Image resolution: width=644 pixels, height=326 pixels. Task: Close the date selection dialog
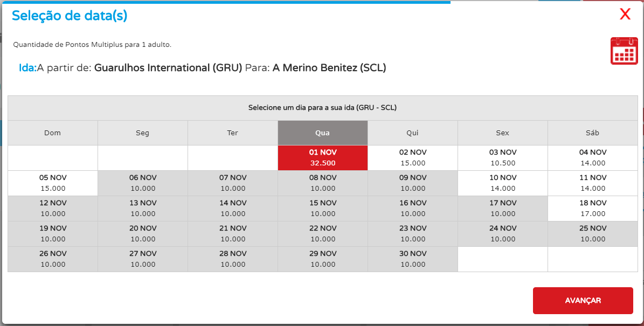(625, 15)
